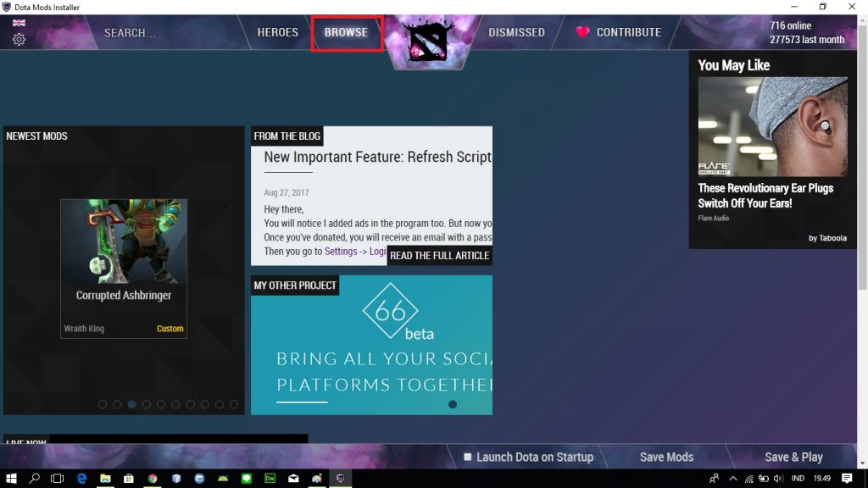The image size is (868, 488).
Task: Open the Android icon app in the taskbar
Action: click(x=223, y=479)
